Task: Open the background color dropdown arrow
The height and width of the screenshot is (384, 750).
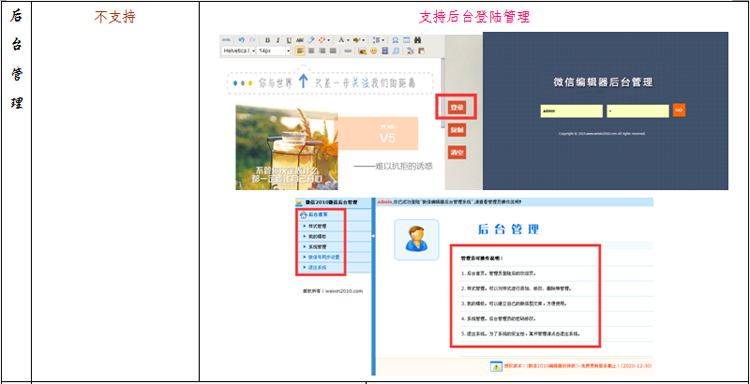Action: tap(364, 40)
